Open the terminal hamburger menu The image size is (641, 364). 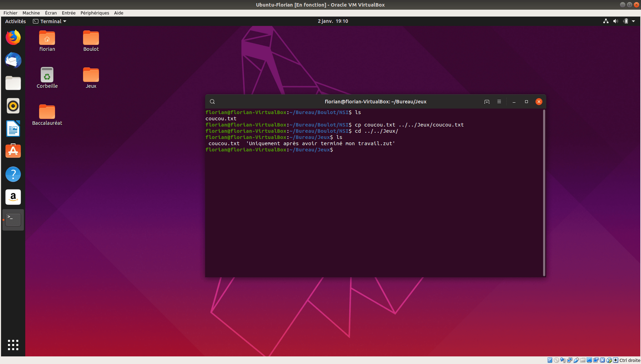click(499, 102)
